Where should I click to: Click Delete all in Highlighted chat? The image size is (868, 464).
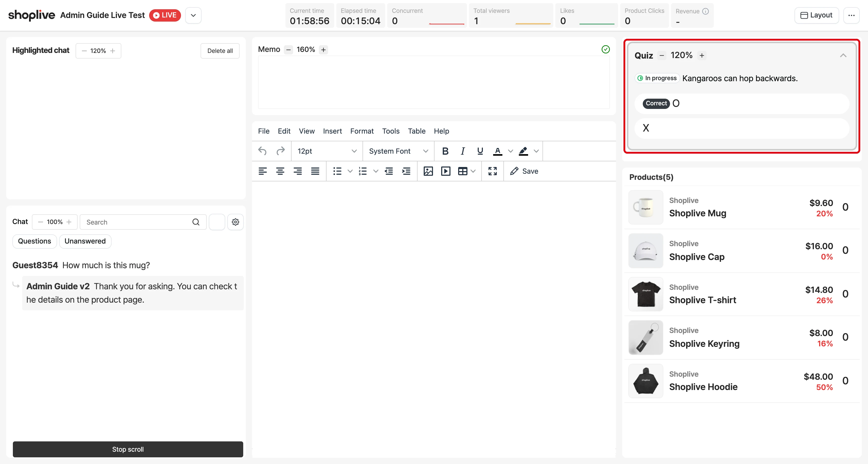[220, 51]
